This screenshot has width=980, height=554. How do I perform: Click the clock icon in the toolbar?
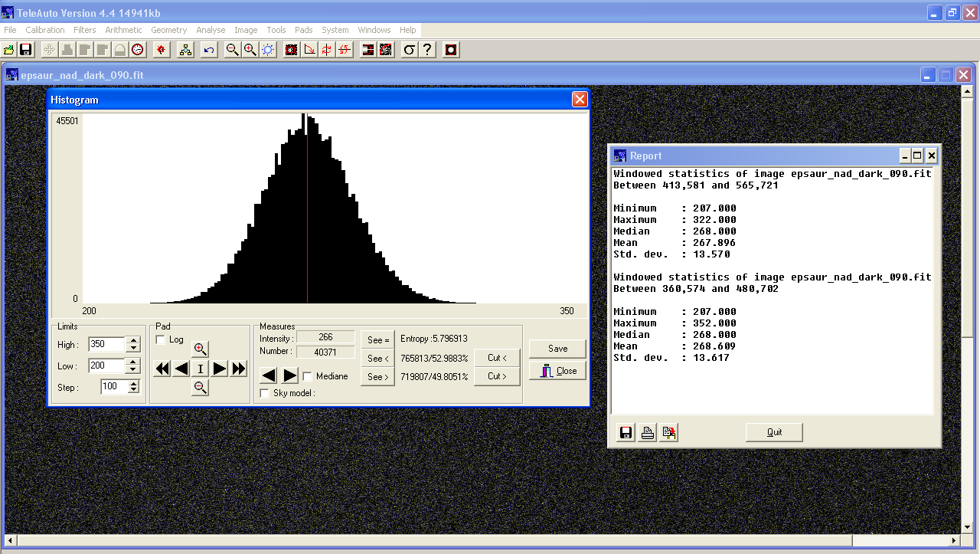point(138,50)
